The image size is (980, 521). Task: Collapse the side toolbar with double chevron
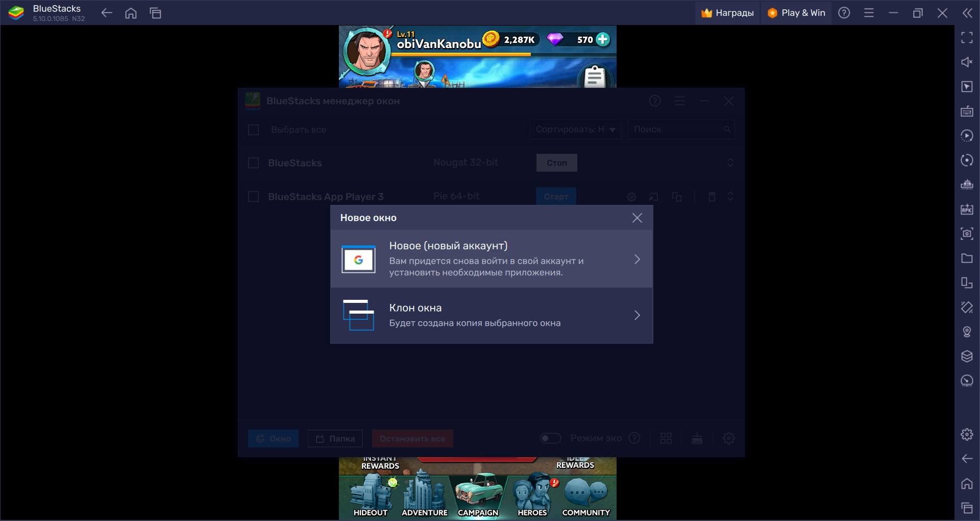[x=967, y=13]
